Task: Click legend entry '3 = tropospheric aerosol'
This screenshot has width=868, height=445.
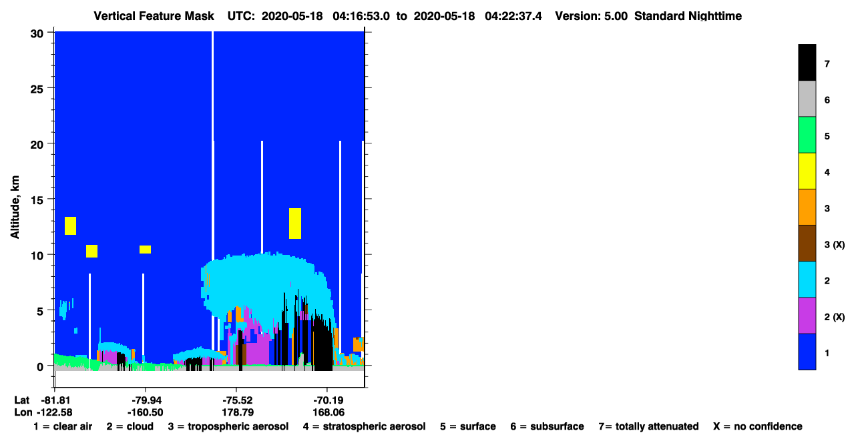Action: (228, 426)
